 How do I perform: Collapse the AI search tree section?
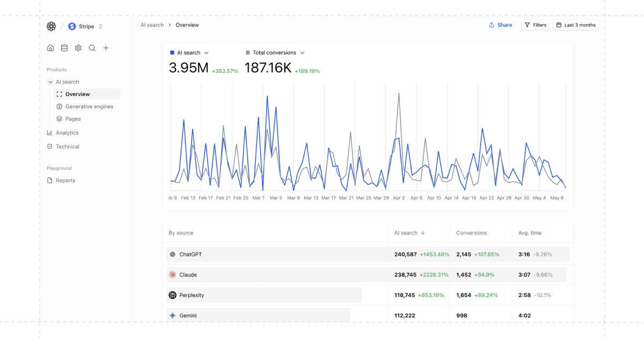(x=50, y=82)
